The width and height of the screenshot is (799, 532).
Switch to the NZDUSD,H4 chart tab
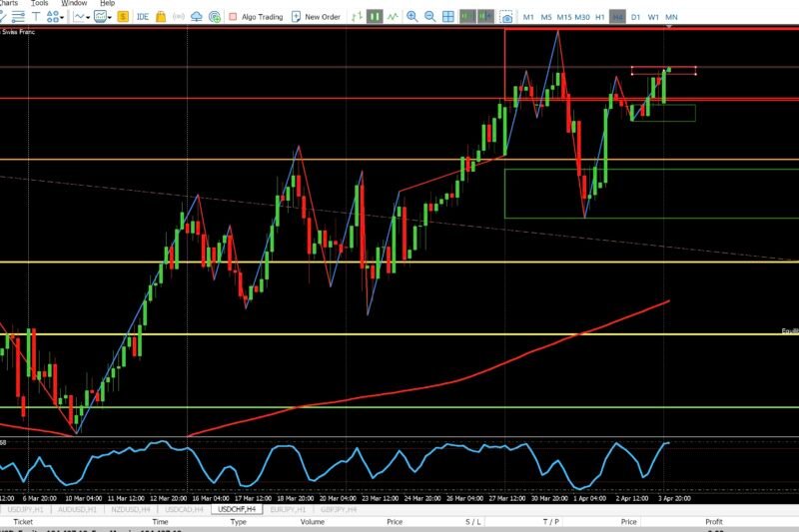pos(131,509)
